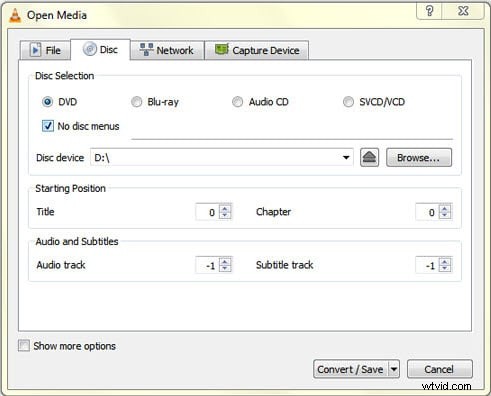The image size is (491, 396).
Task: Click the Cancel button
Action: pyautogui.click(x=439, y=369)
